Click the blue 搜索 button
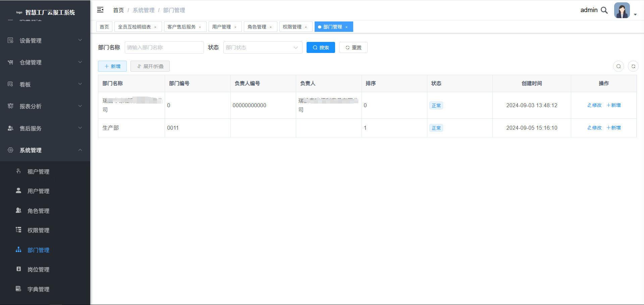 321,48
